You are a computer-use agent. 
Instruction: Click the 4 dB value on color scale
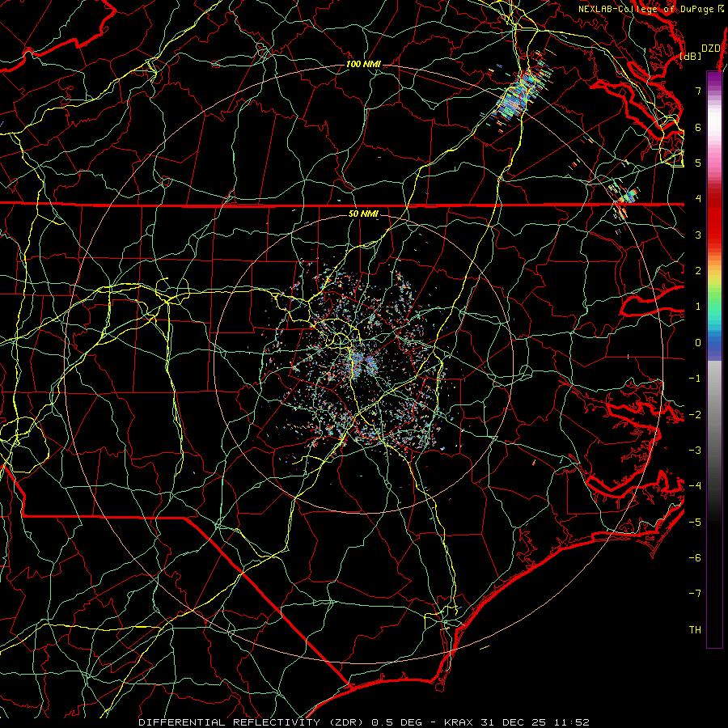698,199
